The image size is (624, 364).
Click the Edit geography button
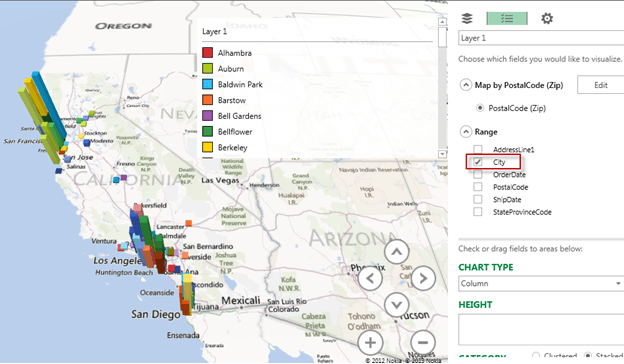pos(601,85)
